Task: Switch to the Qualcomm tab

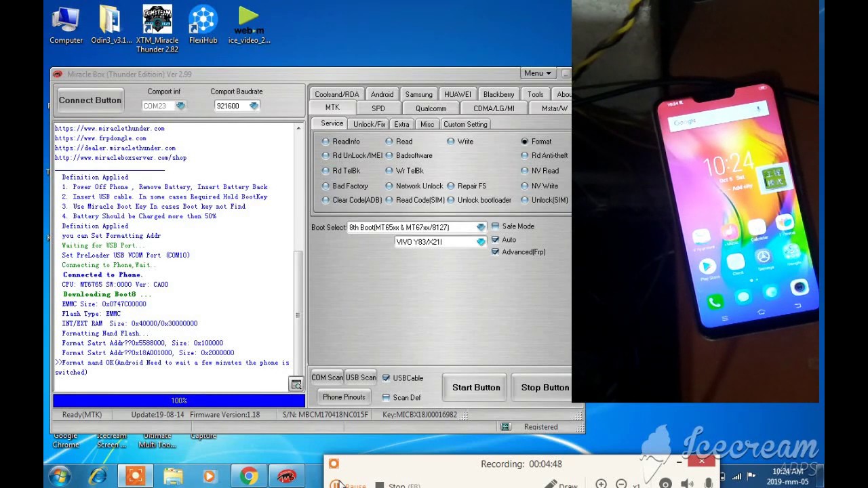Action: pyautogui.click(x=431, y=108)
